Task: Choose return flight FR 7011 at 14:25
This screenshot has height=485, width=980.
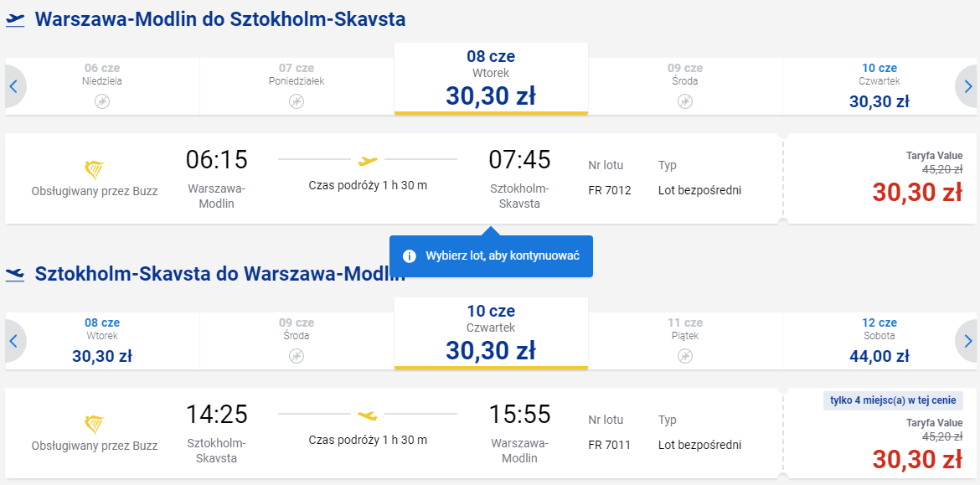Action: [x=394, y=433]
